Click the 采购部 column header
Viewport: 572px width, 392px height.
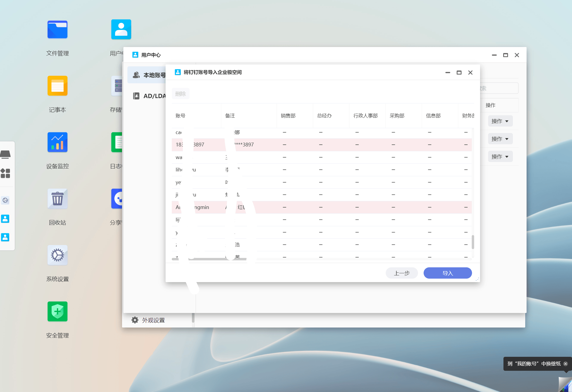click(404, 116)
